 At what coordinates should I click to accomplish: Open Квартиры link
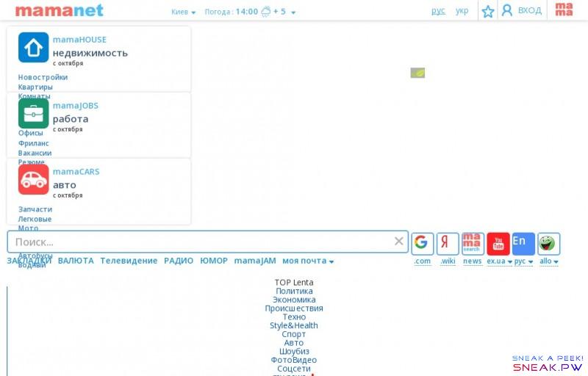[35, 87]
